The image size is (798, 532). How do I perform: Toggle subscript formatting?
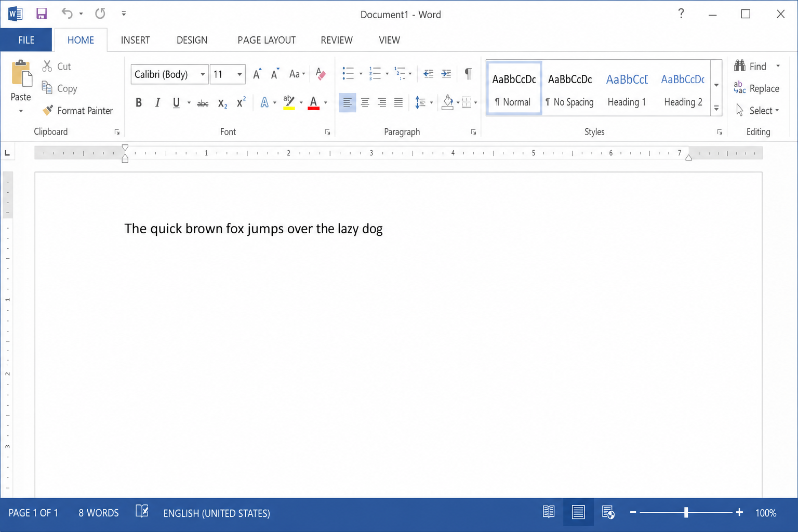222,103
